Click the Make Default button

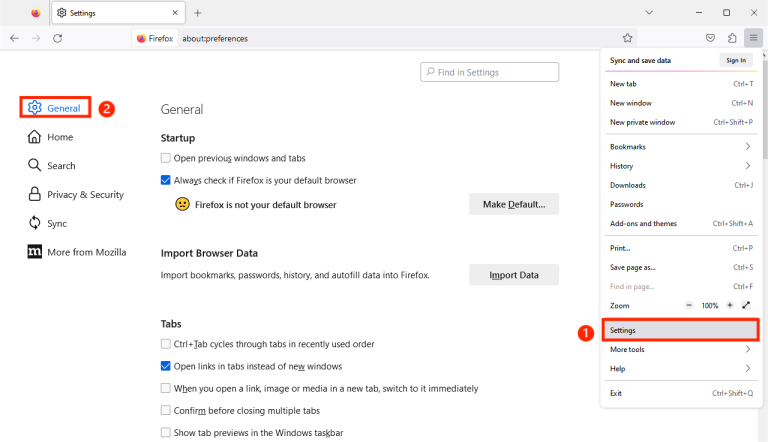pyautogui.click(x=514, y=204)
